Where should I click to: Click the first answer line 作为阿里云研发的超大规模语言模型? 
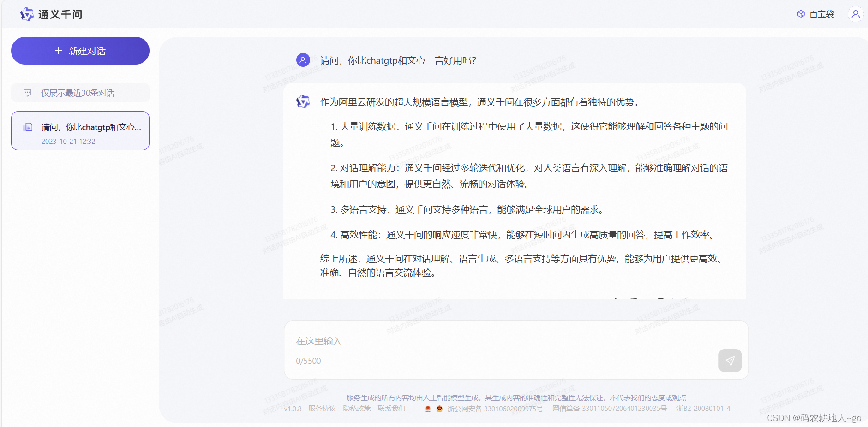tap(480, 102)
